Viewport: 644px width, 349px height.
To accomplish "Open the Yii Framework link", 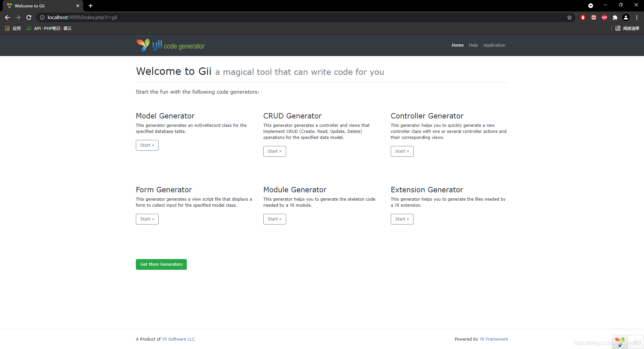I will pos(494,339).
